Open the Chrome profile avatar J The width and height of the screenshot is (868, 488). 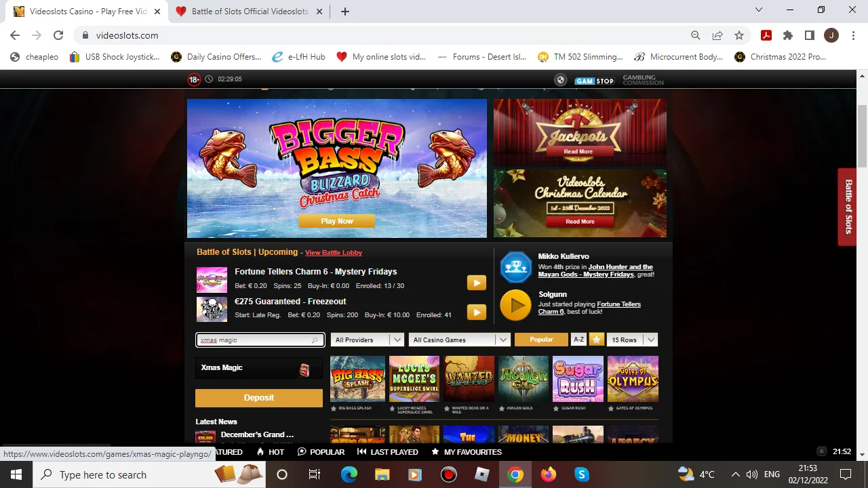[x=831, y=35]
